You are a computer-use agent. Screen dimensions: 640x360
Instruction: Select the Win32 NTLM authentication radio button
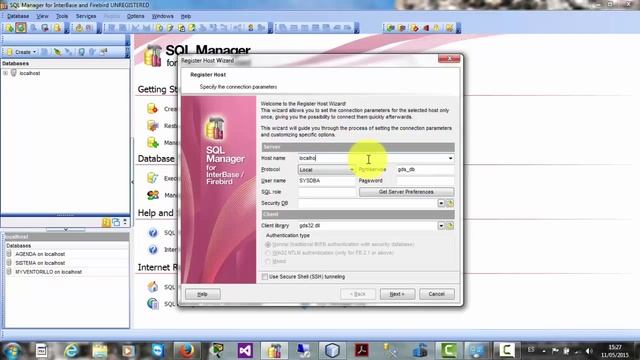tap(268, 253)
